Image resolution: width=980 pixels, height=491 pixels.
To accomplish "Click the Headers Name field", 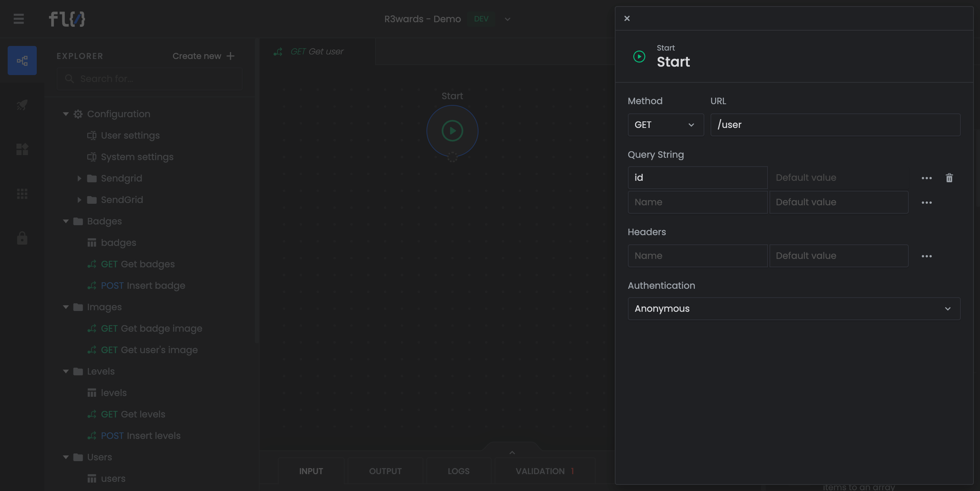I will 697,256.
